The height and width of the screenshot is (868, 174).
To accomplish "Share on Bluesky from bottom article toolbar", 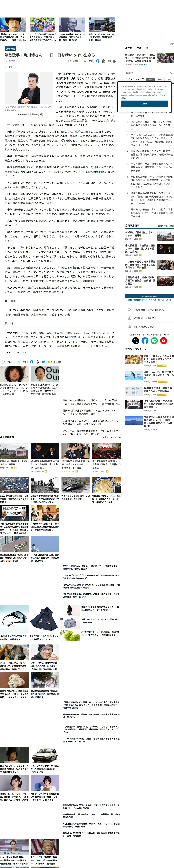I will coord(43,362).
